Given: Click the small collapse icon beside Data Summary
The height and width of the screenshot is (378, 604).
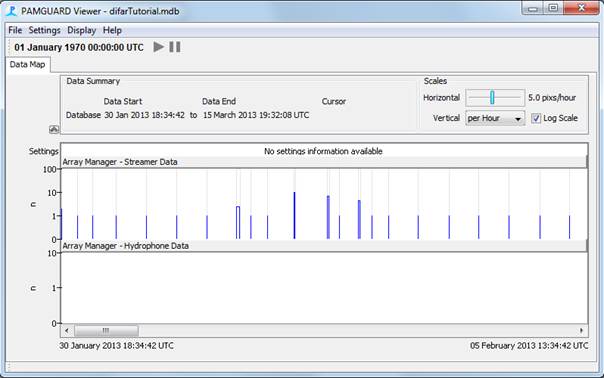Looking at the screenshot, I should click(x=54, y=129).
